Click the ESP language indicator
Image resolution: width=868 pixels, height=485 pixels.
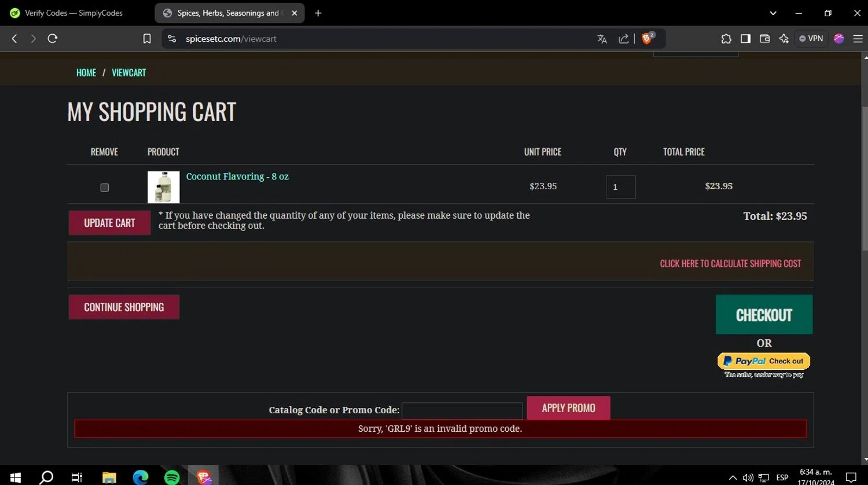[x=782, y=477]
